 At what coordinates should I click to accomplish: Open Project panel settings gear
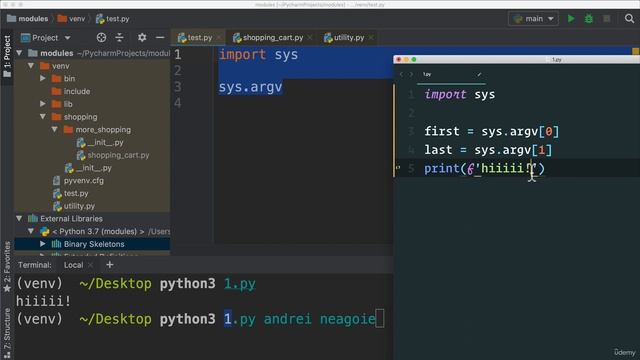tap(142, 38)
